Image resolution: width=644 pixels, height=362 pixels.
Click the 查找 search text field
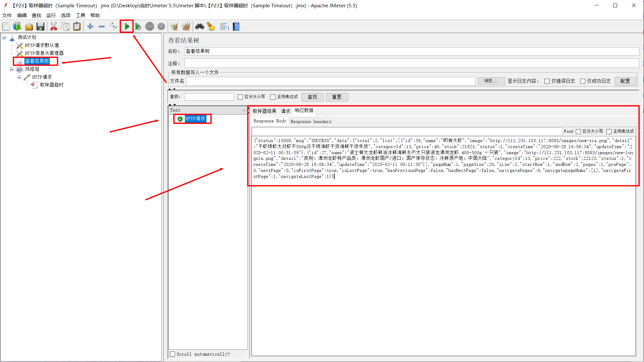click(209, 97)
